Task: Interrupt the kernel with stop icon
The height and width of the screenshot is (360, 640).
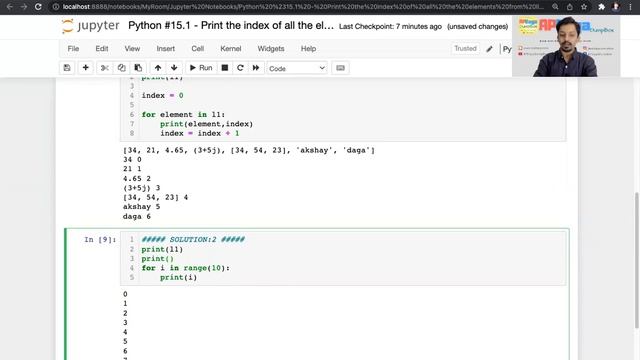Action: pos(224,68)
